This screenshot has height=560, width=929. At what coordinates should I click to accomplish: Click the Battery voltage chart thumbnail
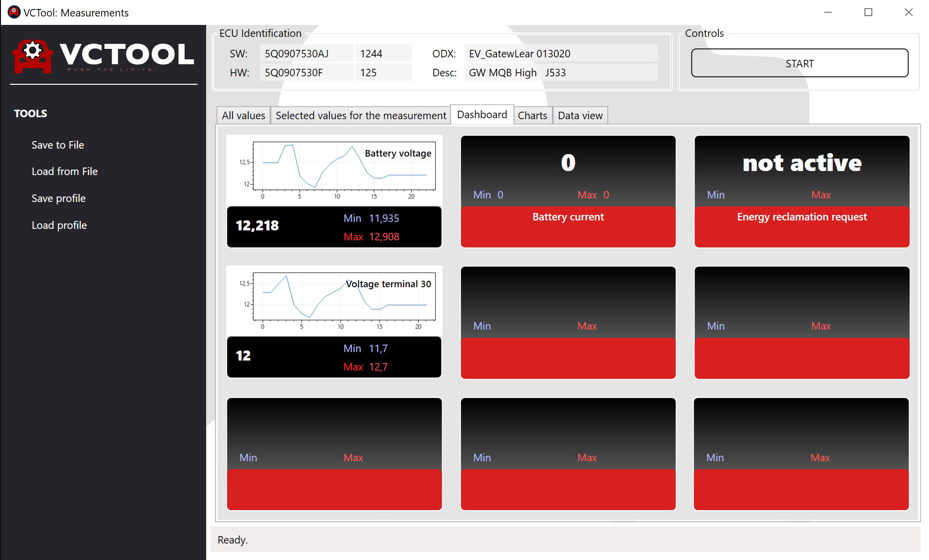(334, 171)
